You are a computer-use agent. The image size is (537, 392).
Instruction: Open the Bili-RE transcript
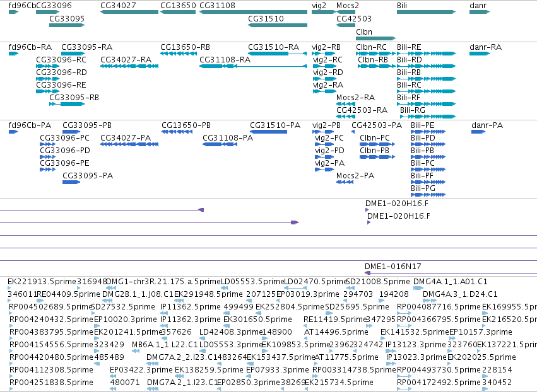click(x=427, y=54)
